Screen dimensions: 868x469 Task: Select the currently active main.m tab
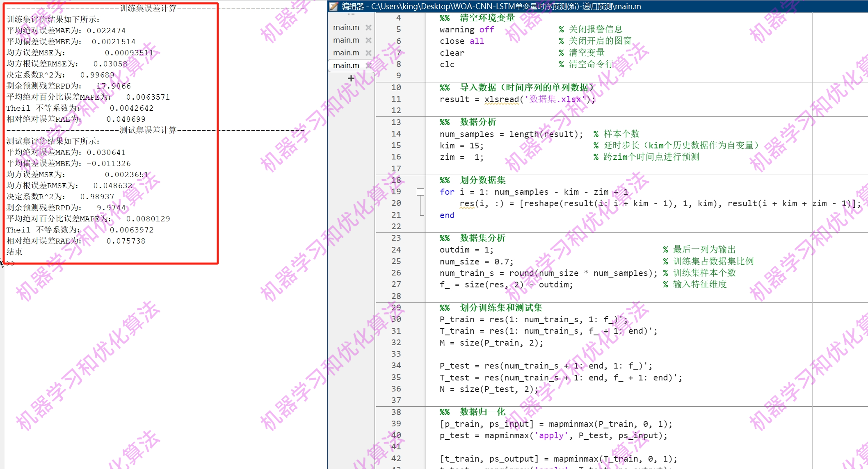[346, 66]
